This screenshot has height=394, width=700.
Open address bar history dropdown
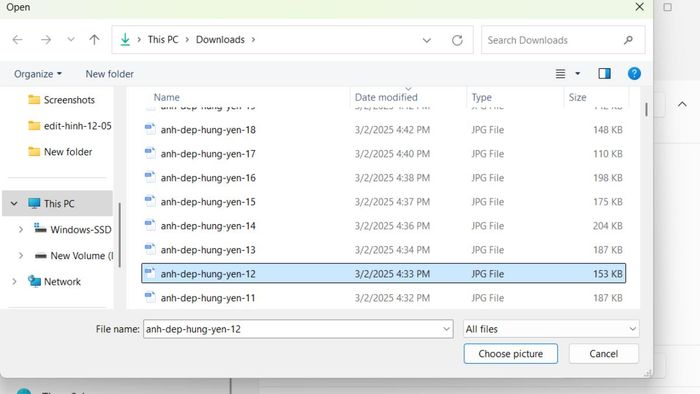tap(427, 40)
